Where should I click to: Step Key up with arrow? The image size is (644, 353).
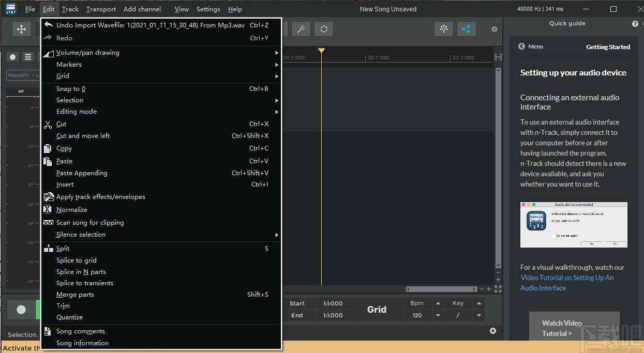pyautogui.click(x=479, y=303)
